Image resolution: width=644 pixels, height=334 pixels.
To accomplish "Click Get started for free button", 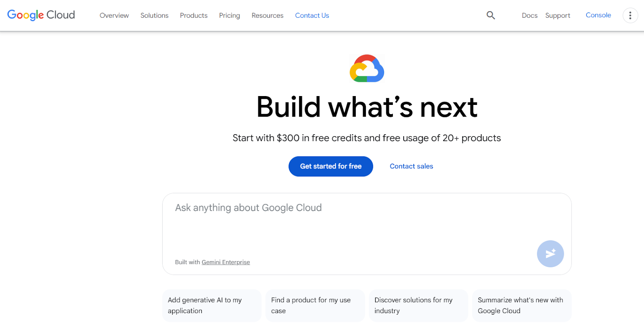I will pyautogui.click(x=330, y=166).
